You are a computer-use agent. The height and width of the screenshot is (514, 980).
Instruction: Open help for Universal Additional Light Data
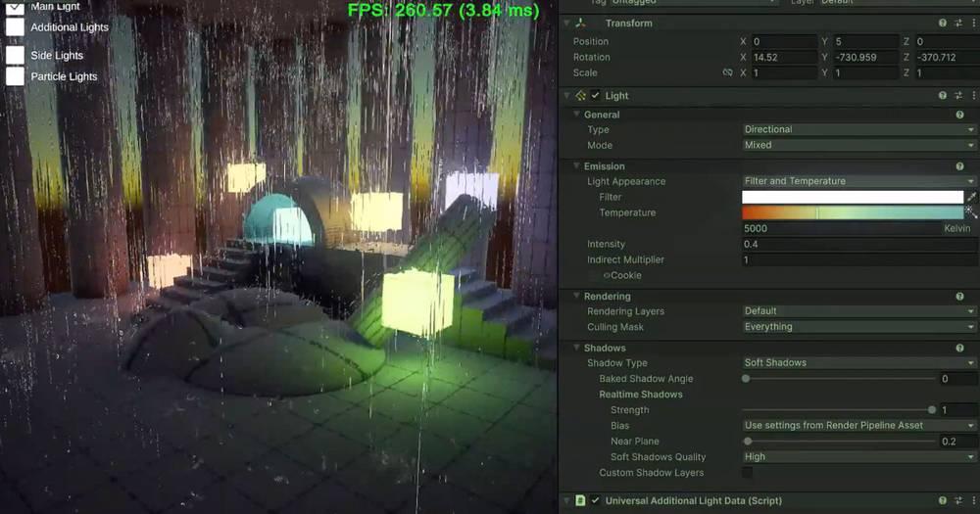(943, 501)
